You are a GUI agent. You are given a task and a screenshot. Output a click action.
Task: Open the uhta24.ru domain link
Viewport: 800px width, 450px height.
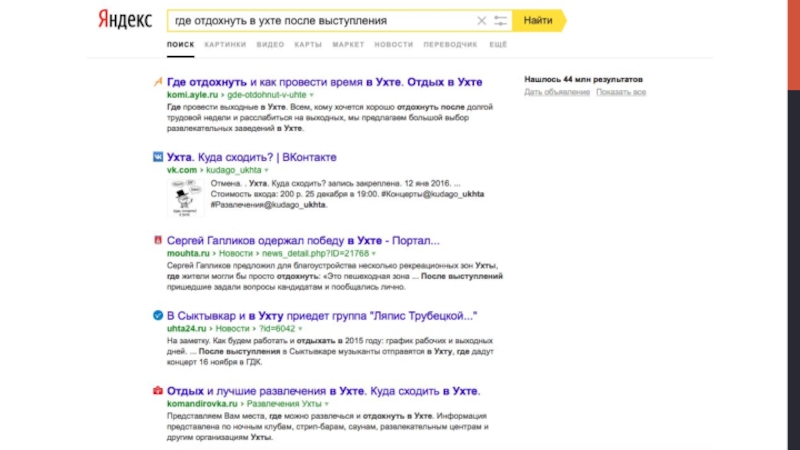pos(186,329)
